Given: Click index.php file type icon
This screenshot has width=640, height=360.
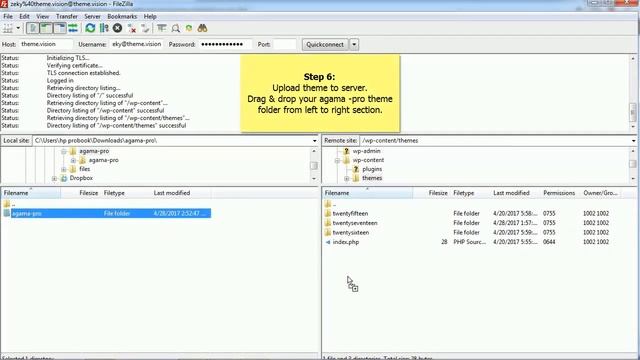Looking at the screenshot, I should pos(328,242).
